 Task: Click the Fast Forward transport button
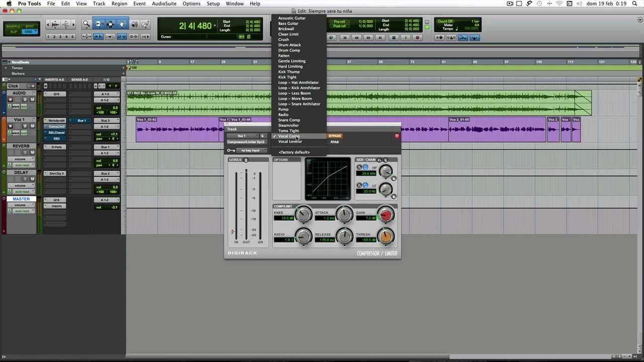[x=369, y=38]
